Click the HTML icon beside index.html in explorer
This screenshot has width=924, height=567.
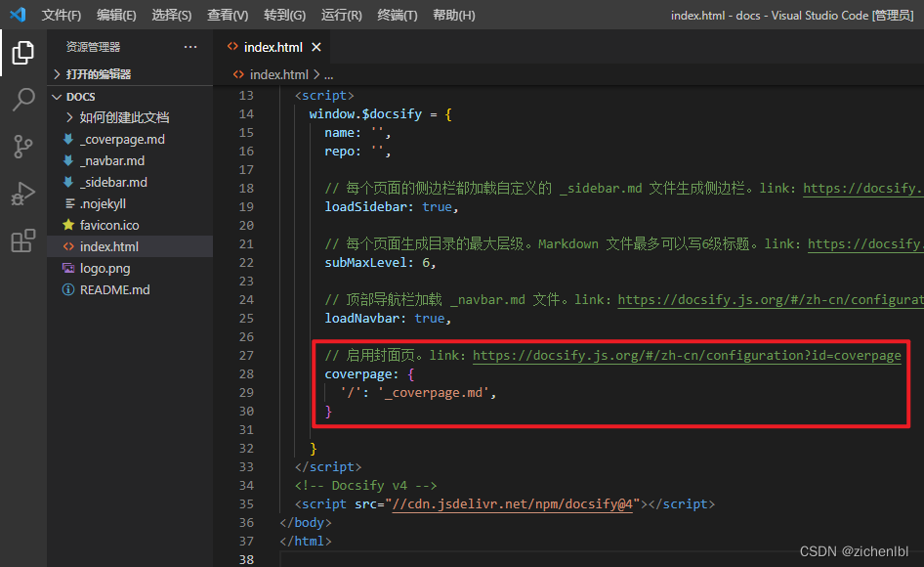point(68,246)
